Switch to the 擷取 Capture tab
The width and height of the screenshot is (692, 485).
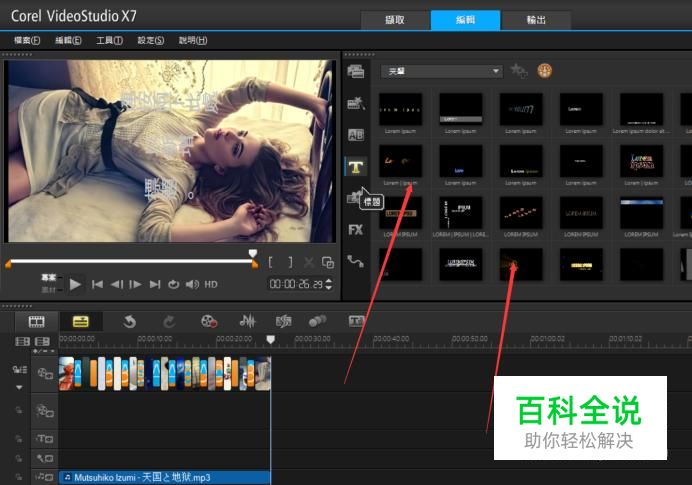point(395,20)
